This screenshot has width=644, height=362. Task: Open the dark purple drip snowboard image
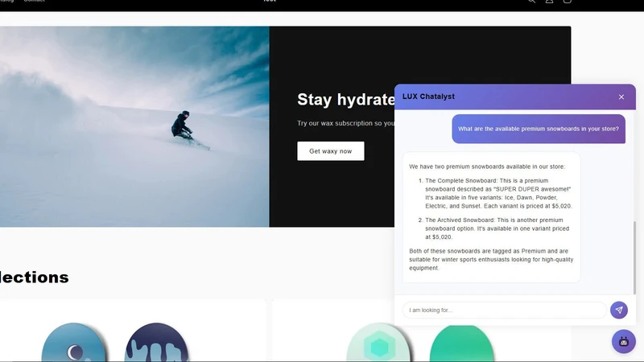[x=156, y=343]
